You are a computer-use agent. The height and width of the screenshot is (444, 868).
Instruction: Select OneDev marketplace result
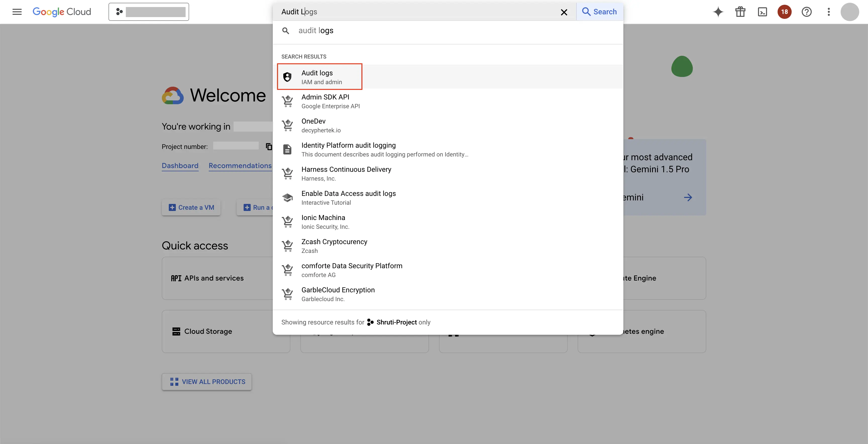448,125
